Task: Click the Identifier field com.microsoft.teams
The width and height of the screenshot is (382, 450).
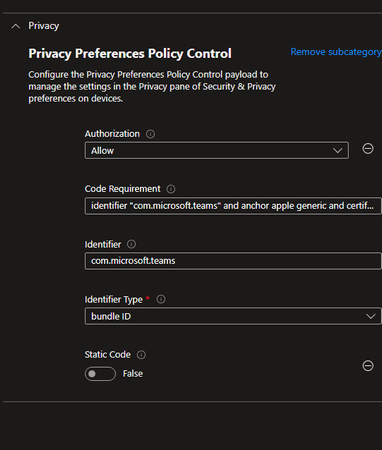Action: point(233,261)
